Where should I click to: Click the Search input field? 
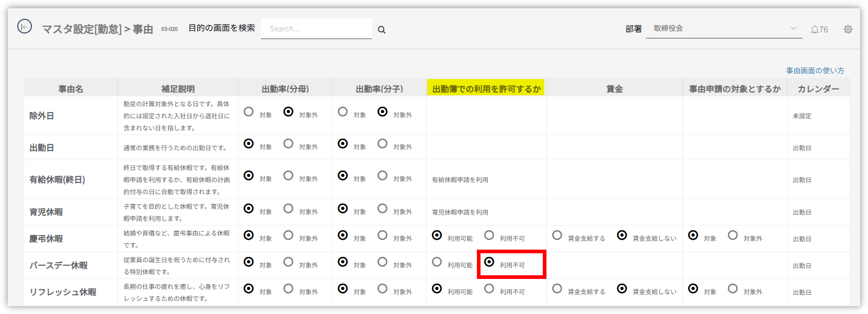click(316, 29)
